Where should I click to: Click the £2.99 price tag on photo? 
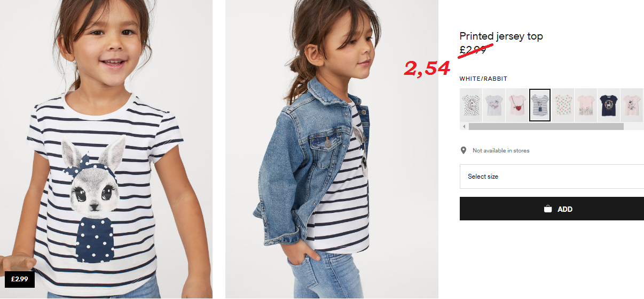click(20, 279)
